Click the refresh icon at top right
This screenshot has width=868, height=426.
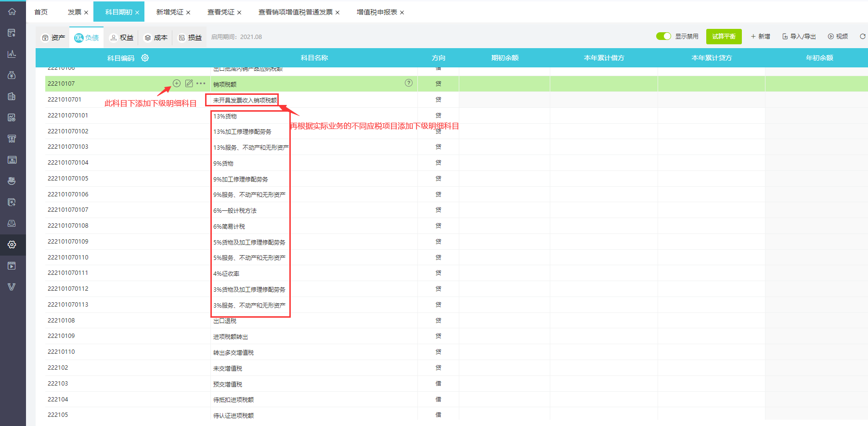coord(862,37)
